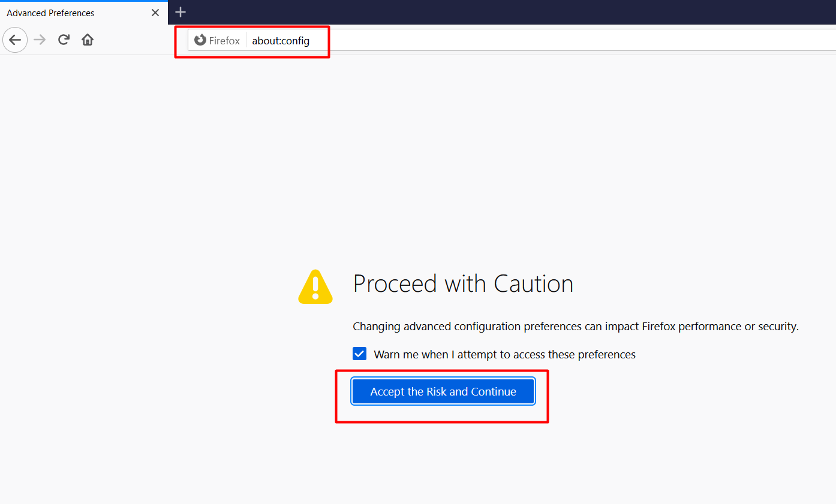
Task: Click the forward arrow navigation button
Action: pyautogui.click(x=40, y=40)
